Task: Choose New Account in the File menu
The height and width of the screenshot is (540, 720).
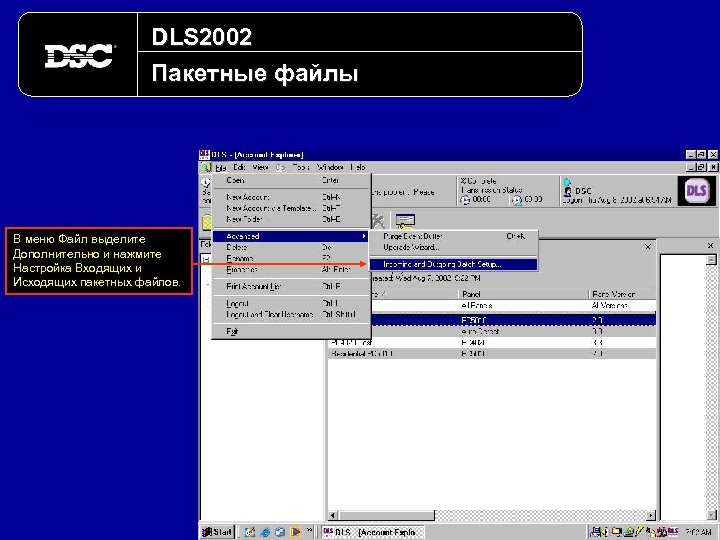Action: click(x=291, y=197)
